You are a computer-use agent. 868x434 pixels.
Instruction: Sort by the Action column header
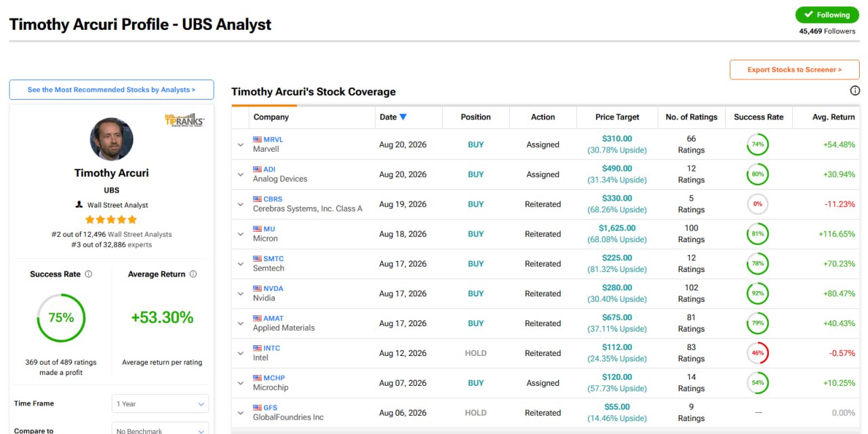[x=542, y=117]
